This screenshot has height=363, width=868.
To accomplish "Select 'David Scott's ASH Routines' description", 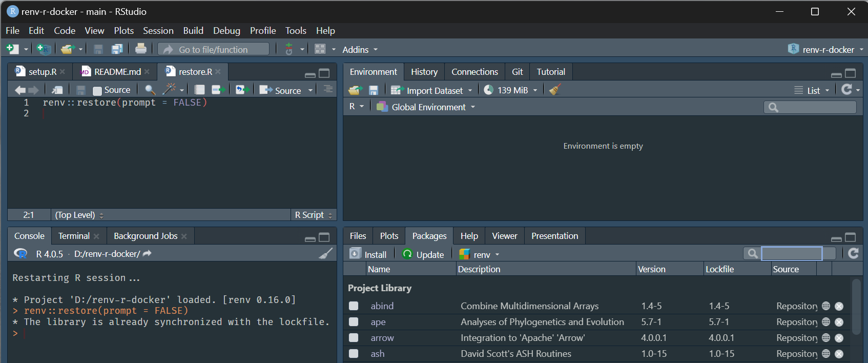I will [x=516, y=354].
